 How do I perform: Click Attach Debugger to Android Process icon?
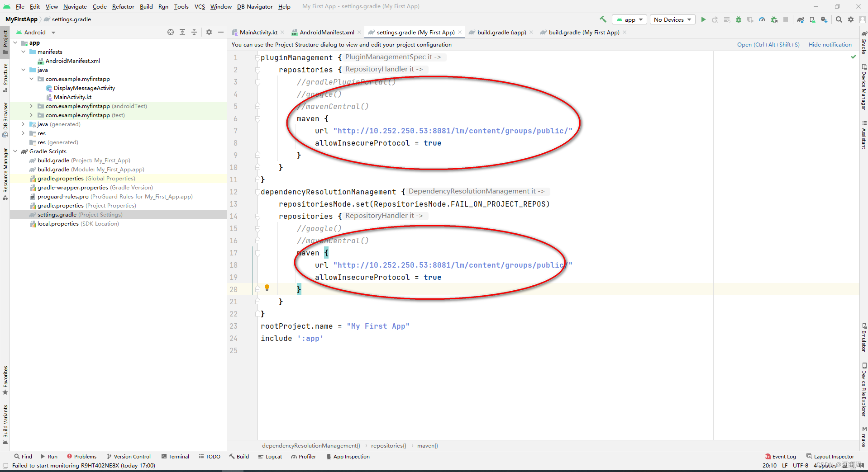[x=774, y=19]
